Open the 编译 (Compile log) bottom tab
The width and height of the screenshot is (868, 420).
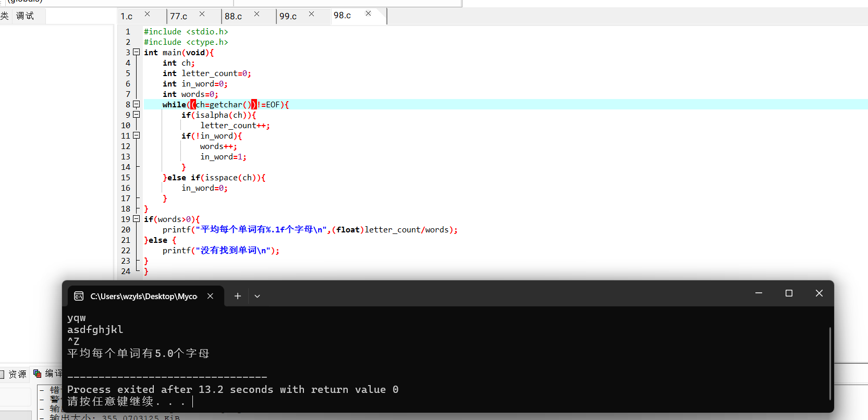[48, 374]
